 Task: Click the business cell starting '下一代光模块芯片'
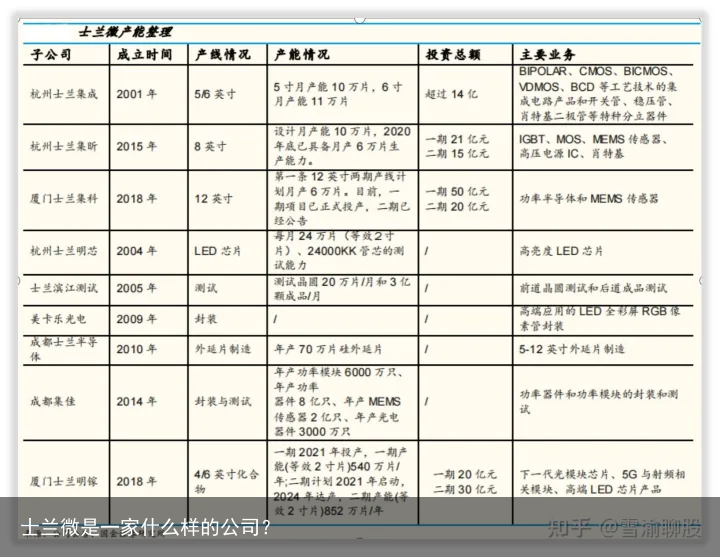tap(602, 481)
